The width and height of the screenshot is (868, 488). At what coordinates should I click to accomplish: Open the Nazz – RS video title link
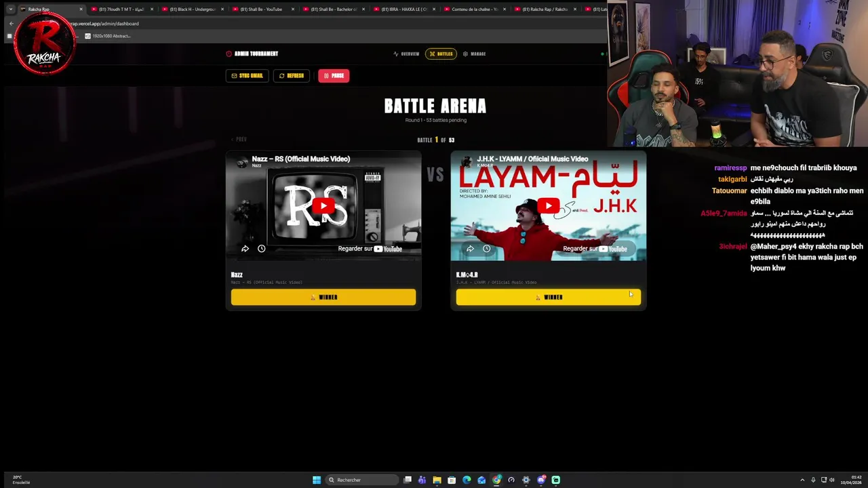point(301,159)
